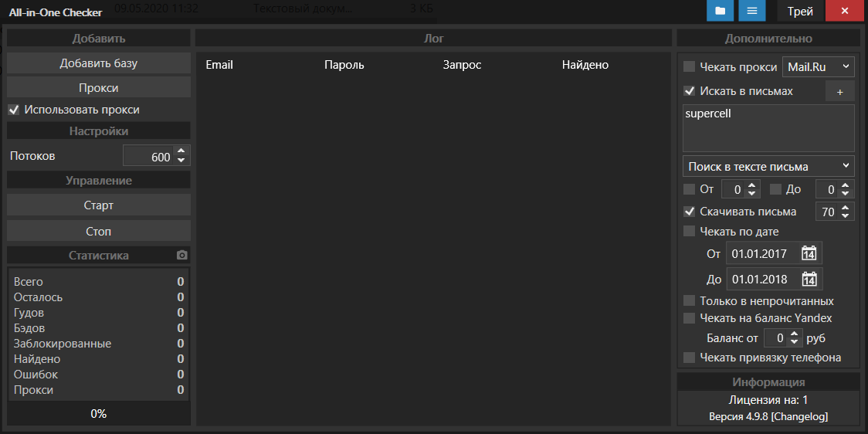The width and height of the screenshot is (868, 434).
Task: Toggle Использовать прокси checkbox
Action: [x=14, y=110]
